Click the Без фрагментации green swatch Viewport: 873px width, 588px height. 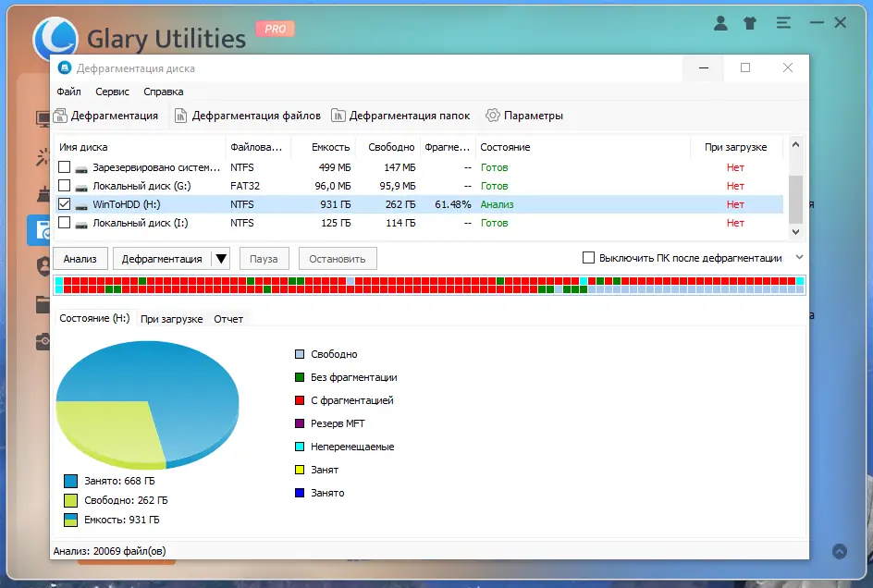tap(300, 377)
